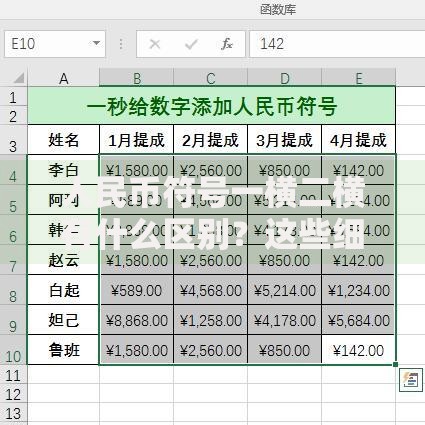425x425 pixels.
Task: Select column E header
Action: pos(359,78)
